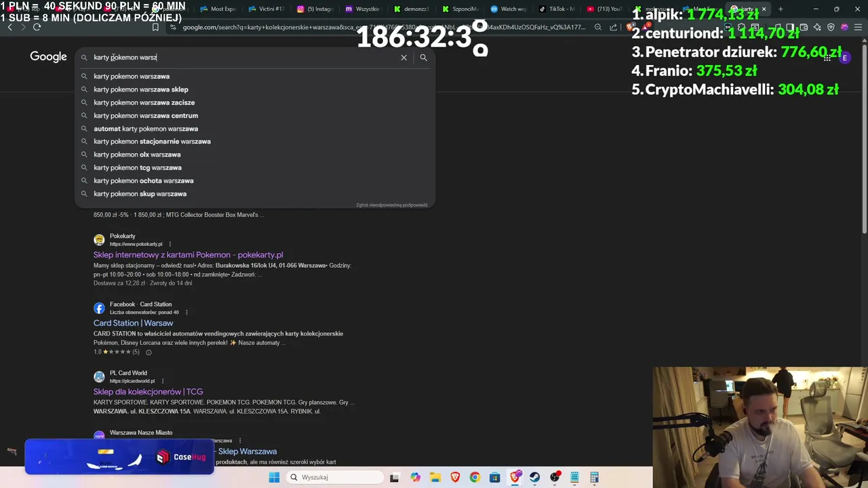Image resolution: width=868 pixels, height=488 pixels.
Task: Switch to the (713) YouTube browser tab
Action: coord(605,9)
